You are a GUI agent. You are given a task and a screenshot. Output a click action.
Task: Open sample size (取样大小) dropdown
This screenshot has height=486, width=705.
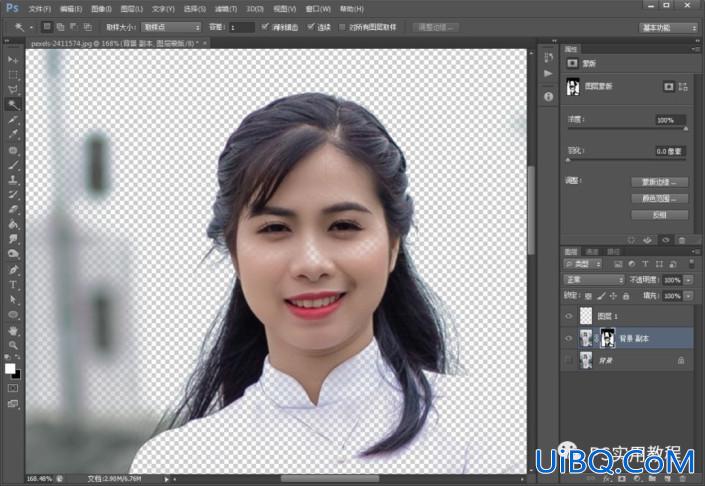(x=171, y=27)
